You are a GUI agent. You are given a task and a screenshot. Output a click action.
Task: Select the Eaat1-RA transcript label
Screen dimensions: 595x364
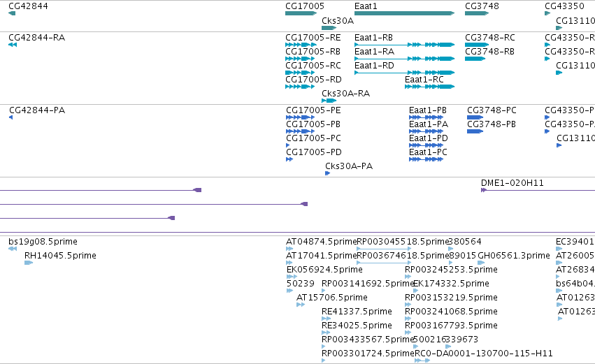pos(374,52)
